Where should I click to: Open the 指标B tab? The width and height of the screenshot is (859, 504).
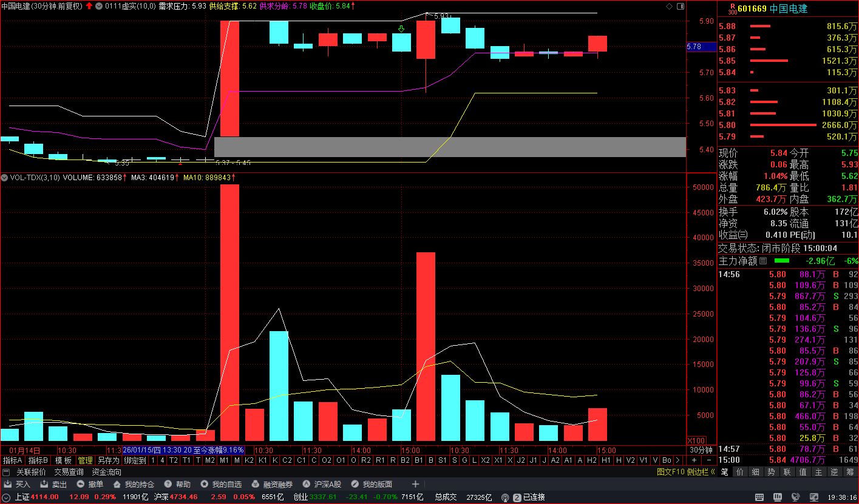click(x=38, y=460)
